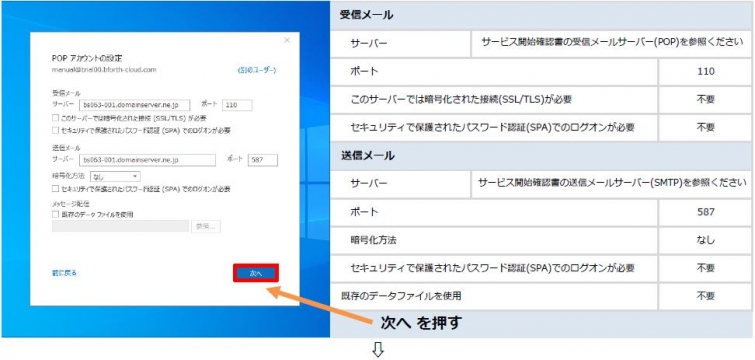Open the 別のユーザー link
Viewport: 755px width, 360px height.
pos(257,70)
